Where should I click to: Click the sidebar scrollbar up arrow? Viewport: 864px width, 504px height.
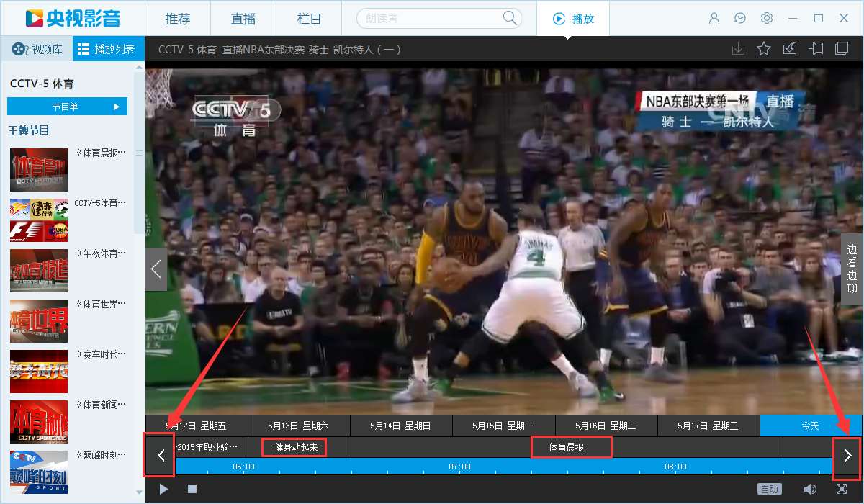click(x=139, y=68)
